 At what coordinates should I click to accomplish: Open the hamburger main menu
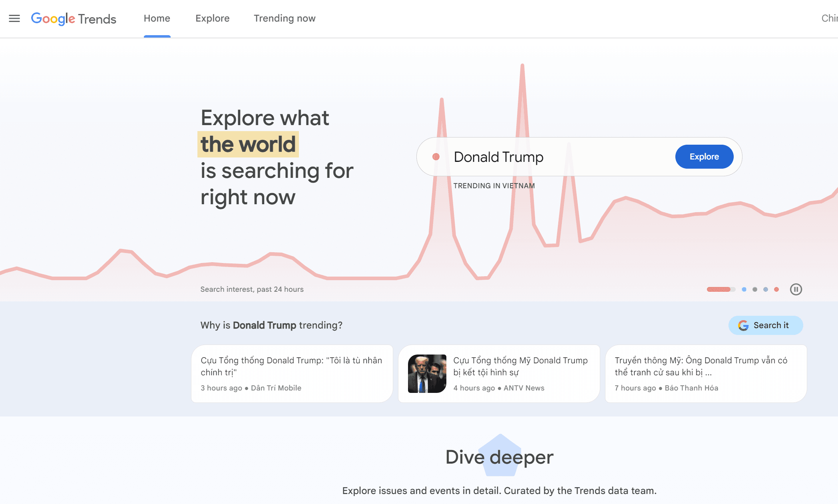coord(14,18)
